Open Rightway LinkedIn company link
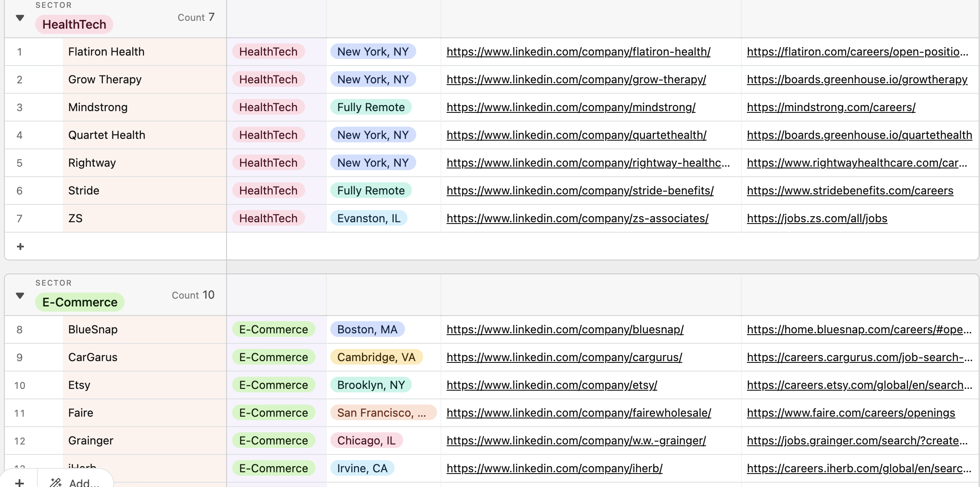Screen dimensions: 980x487 pyautogui.click(x=588, y=163)
